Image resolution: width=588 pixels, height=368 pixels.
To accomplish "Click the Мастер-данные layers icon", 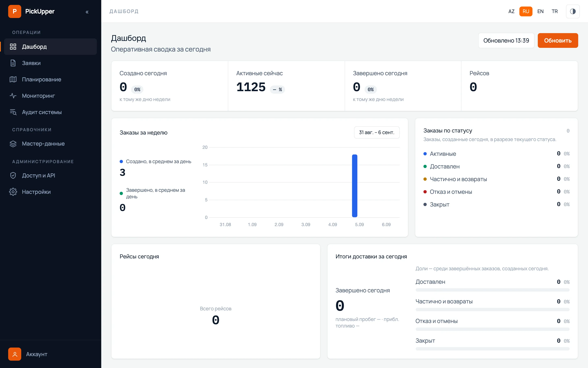I will click(13, 144).
